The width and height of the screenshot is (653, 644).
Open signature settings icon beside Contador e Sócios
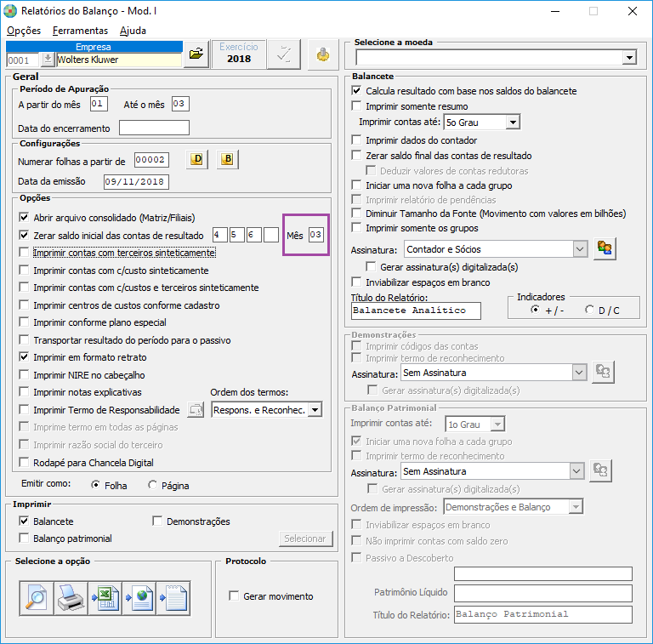tap(605, 248)
